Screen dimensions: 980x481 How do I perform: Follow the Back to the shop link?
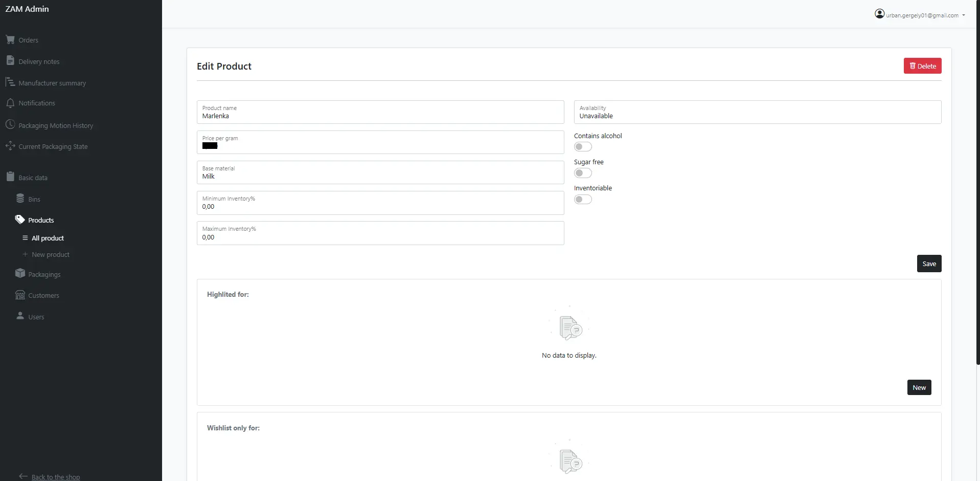56,477
